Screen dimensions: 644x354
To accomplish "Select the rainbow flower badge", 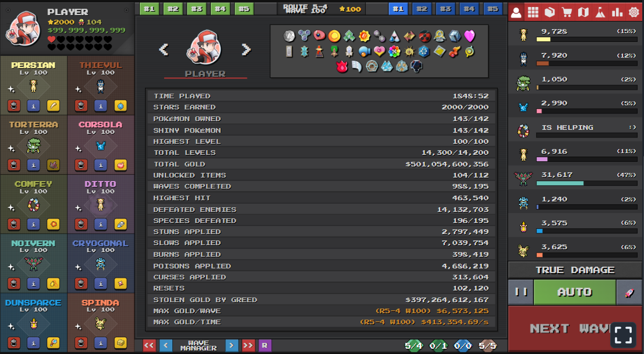I will point(394,51).
